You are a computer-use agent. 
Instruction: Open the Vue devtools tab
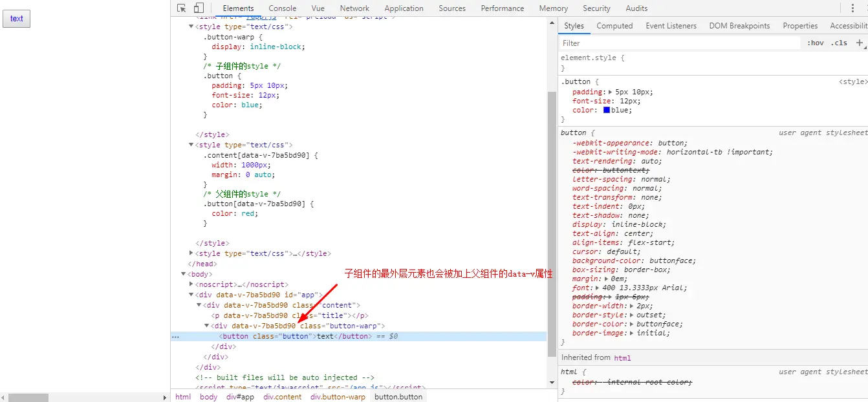pos(318,8)
